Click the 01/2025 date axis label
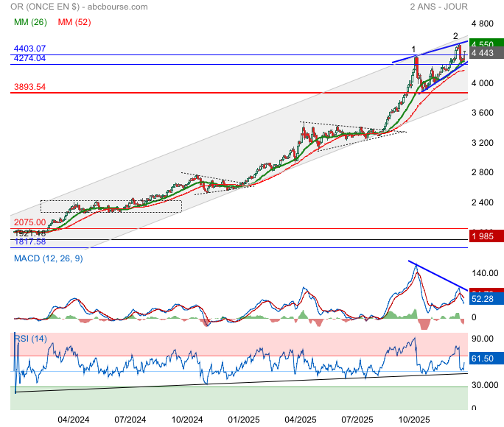The height and width of the screenshot is (427, 504). [x=244, y=420]
